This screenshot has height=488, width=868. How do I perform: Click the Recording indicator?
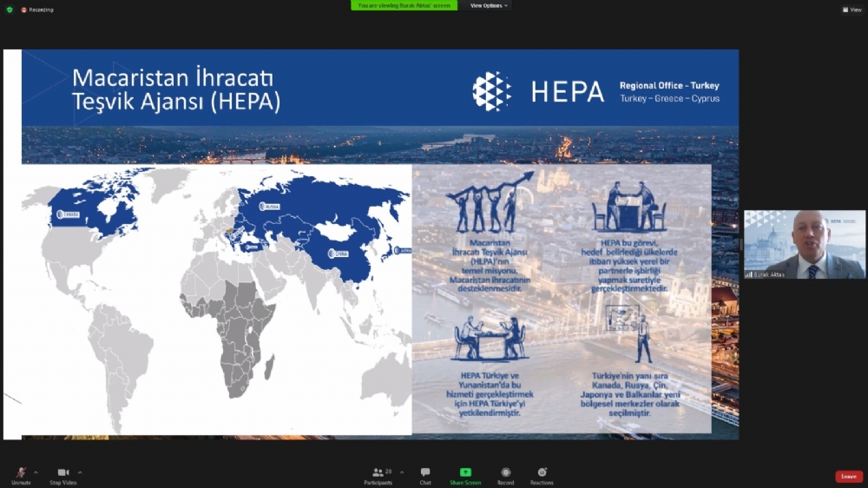[x=37, y=10]
